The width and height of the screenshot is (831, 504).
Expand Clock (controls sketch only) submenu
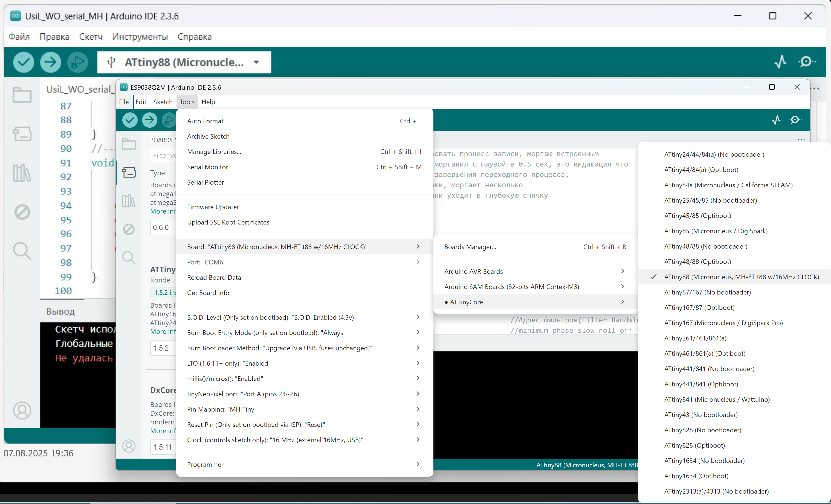coord(305,440)
